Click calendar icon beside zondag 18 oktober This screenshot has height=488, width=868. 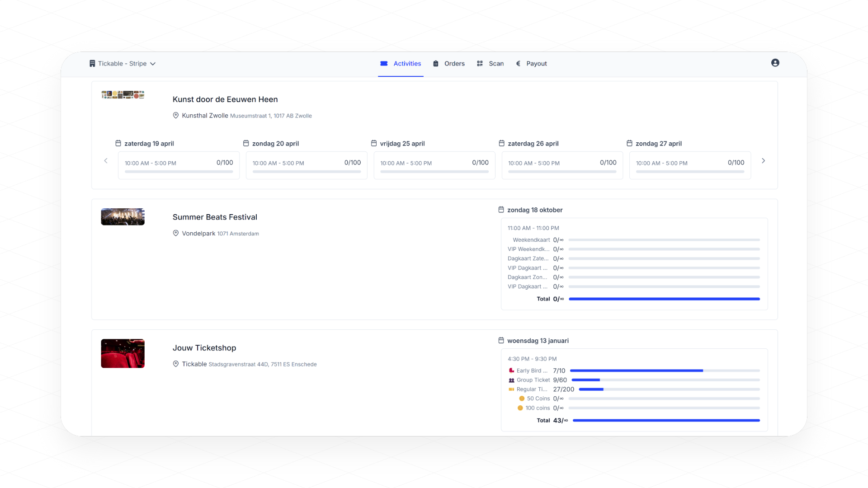pyautogui.click(x=501, y=210)
